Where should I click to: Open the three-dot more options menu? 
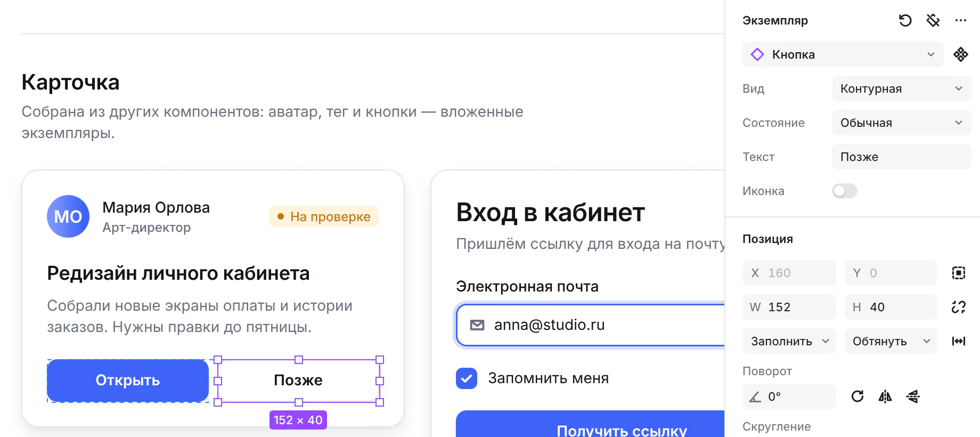click(x=961, y=21)
